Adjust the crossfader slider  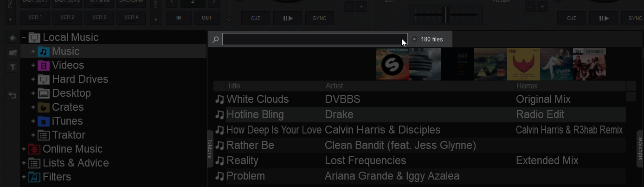coord(445,14)
